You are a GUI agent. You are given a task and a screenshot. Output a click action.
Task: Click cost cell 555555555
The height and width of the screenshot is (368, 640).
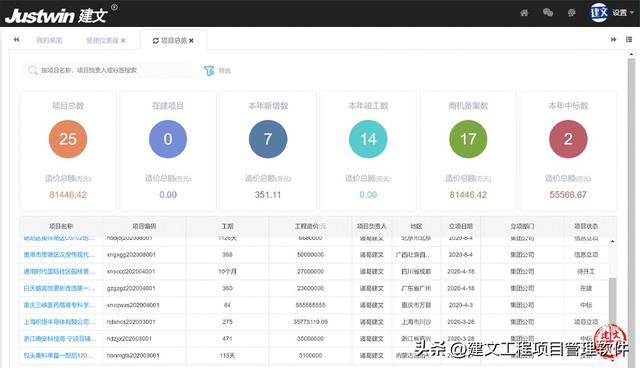coord(310,305)
